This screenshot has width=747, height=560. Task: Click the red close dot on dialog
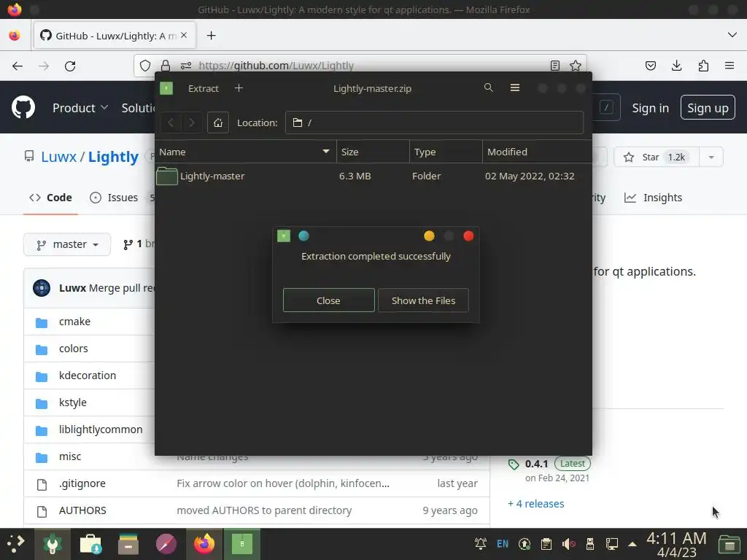pos(468,236)
